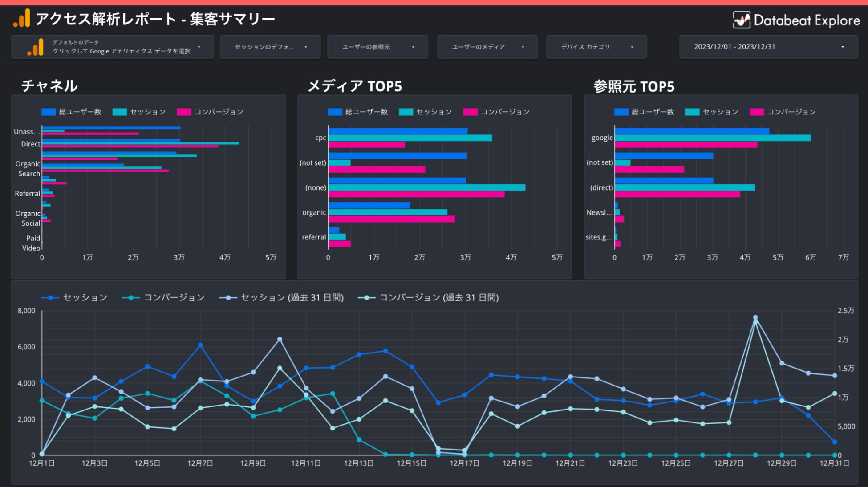Click the Direct session bar in チャネル chart
This screenshot has width=868, height=487.
coord(140,143)
